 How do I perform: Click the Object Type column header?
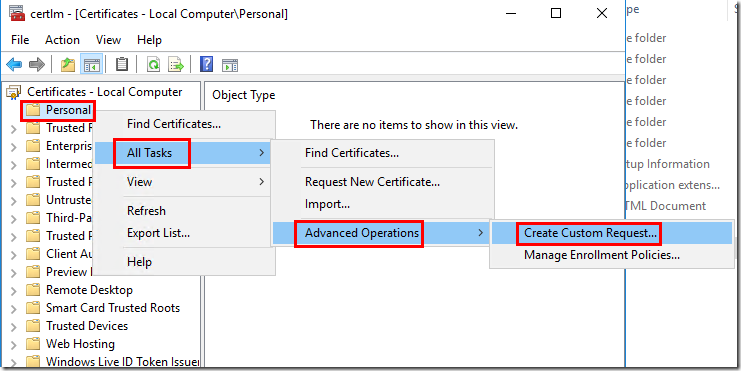point(243,95)
